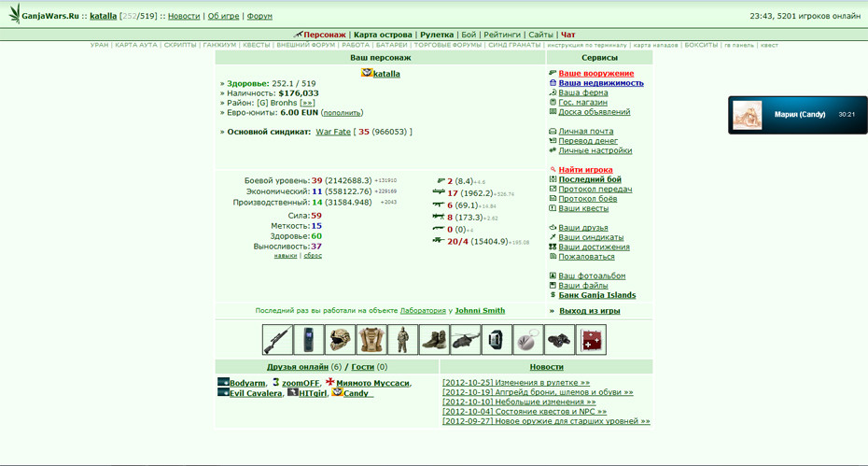Image resolution: width=868 pixels, height=466 pixels.
Task: Open the Рулетка menu item
Action: [437, 35]
